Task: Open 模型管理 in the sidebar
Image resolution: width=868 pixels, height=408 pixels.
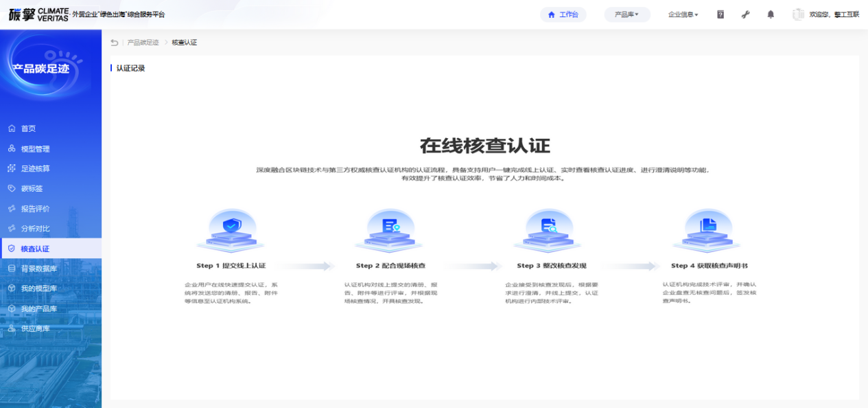Action: 35,148
